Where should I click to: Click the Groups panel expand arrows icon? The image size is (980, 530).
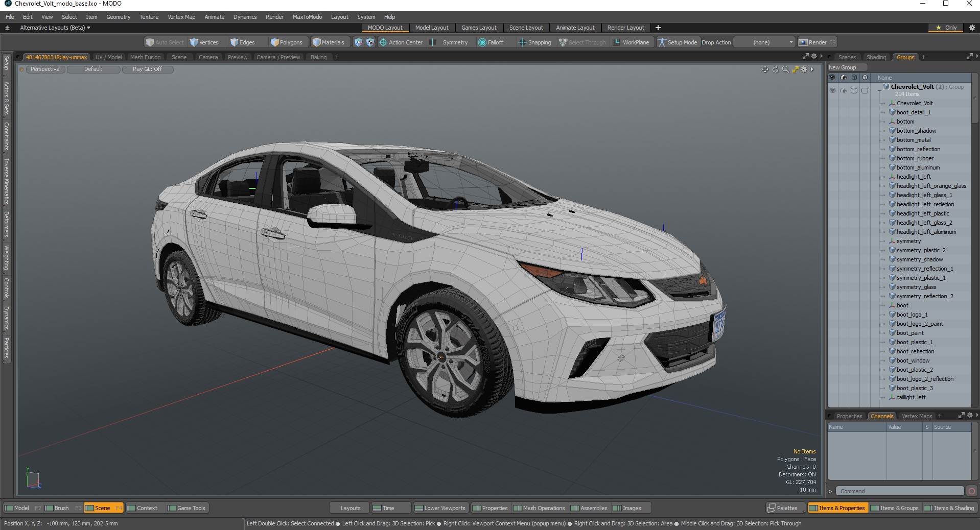pyautogui.click(x=969, y=57)
